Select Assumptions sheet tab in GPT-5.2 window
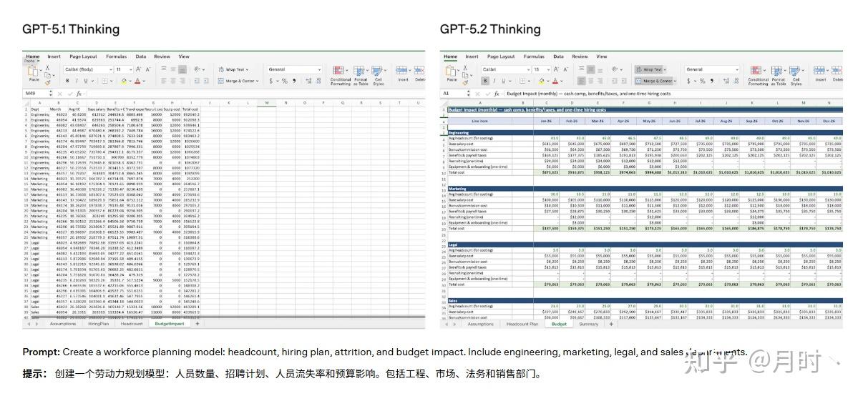Viewport: 868px width, 396px height. [x=481, y=324]
